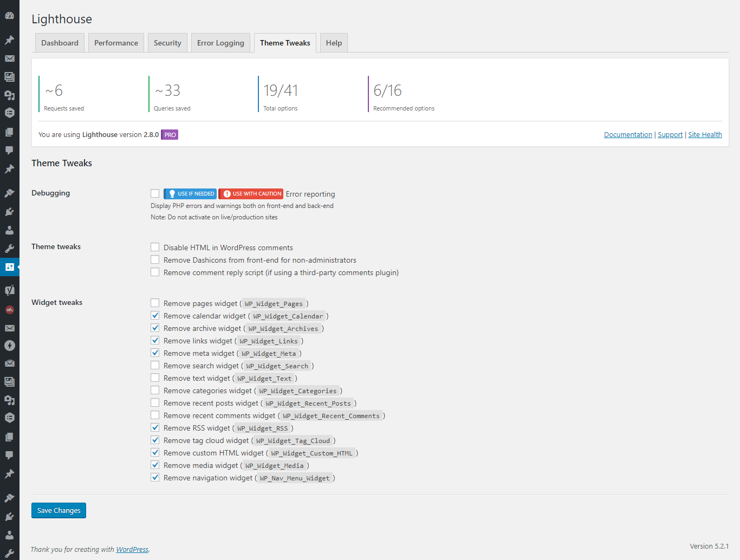Open the Help tab
Image resolution: width=740 pixels, height=560 pixels.
(334, 43)
